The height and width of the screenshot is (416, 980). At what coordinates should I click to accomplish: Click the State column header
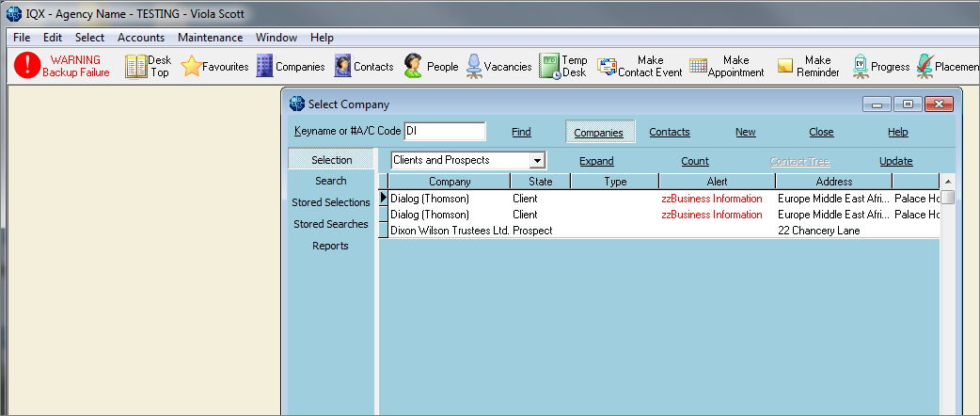coord(541,182)
